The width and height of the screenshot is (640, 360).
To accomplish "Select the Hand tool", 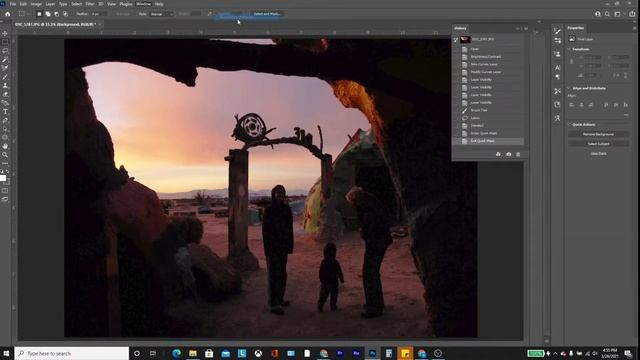I will tap(5, 146).
